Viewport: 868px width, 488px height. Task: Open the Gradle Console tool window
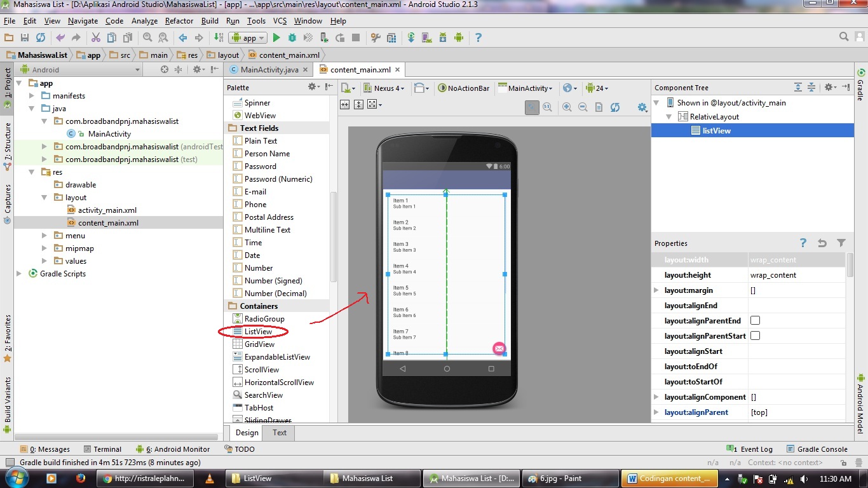(817, 449)
